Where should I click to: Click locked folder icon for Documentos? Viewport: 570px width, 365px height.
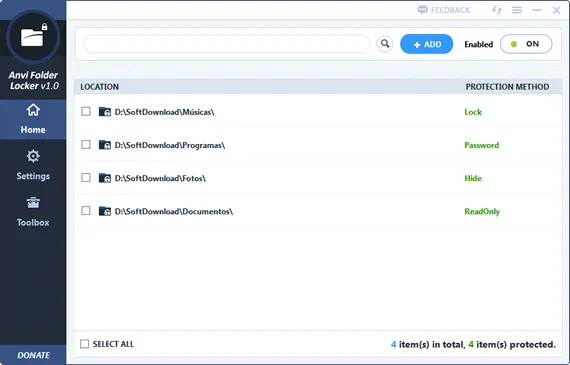click(105, 211)
